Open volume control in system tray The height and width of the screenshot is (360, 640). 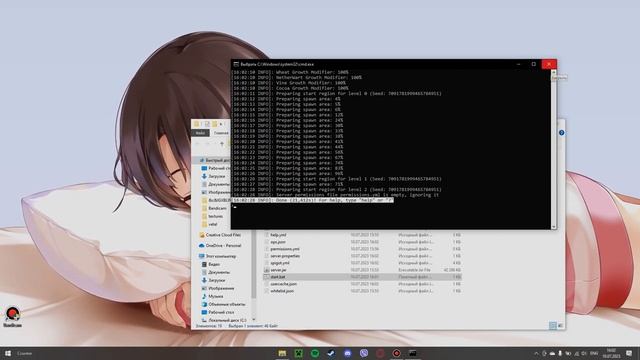tap(584, 353)
